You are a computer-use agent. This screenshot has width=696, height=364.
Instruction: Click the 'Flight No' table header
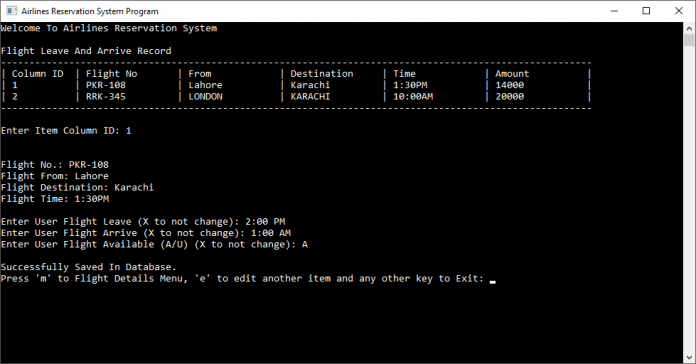tap(111, 74)
